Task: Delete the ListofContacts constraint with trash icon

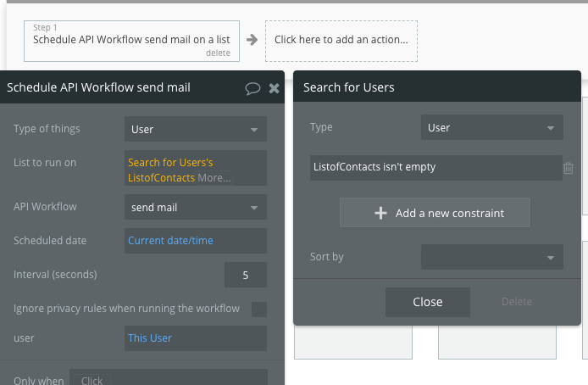Action: pyautogui.click(x=569, y=168)
